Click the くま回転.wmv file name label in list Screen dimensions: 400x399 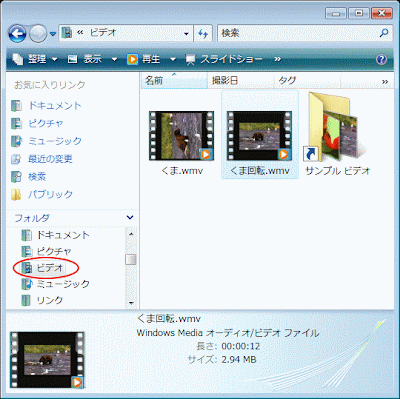260,171
